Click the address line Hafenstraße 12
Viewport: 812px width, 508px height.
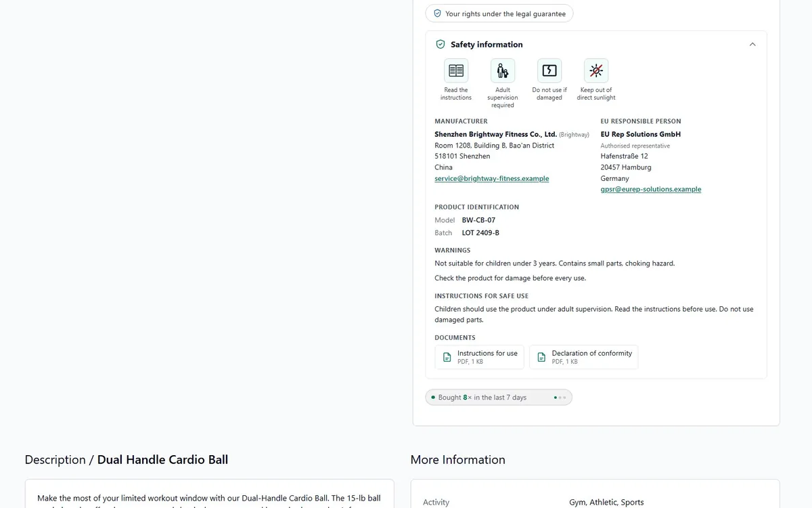coord(625,156)
